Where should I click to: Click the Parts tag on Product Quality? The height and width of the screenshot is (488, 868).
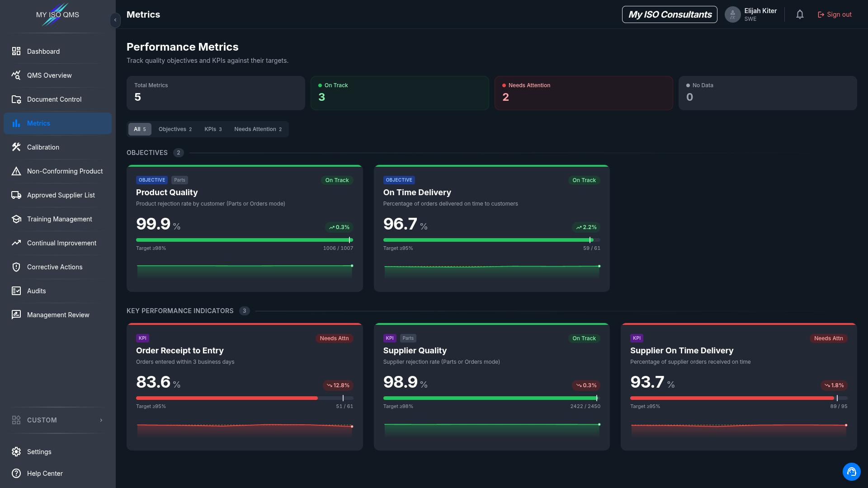click(179, 180)
